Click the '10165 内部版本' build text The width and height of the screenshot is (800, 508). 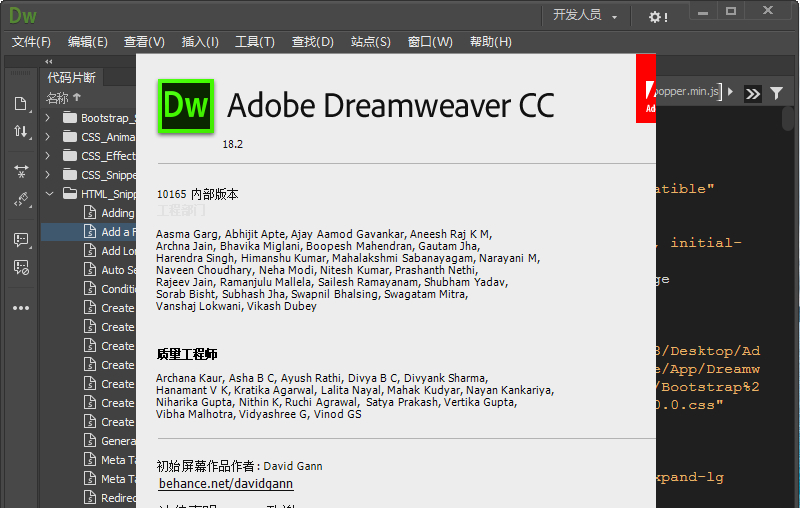pyautogui.click(x=197, y=194)
